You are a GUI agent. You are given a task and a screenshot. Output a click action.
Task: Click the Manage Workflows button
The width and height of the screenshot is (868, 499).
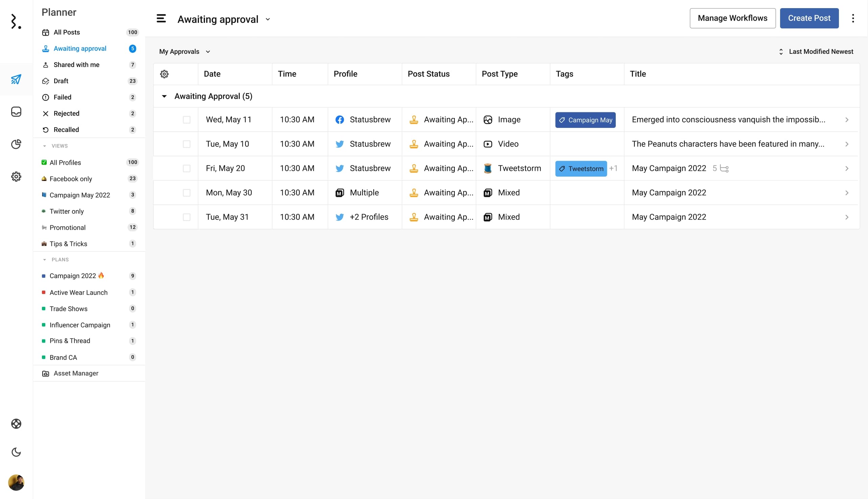732,18
